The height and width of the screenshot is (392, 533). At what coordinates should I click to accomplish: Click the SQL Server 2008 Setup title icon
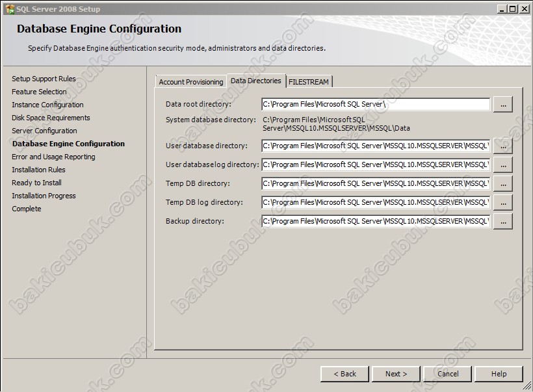10,9
